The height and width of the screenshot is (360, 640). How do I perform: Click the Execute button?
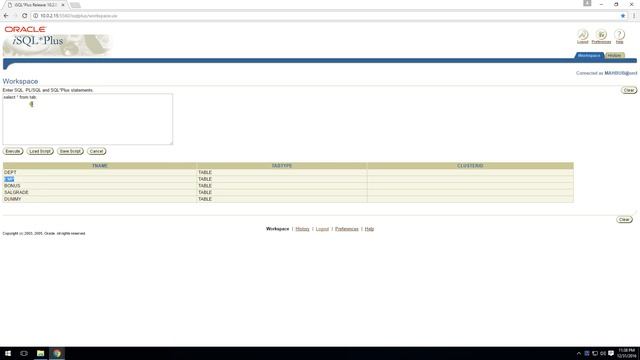click(13, 151)
